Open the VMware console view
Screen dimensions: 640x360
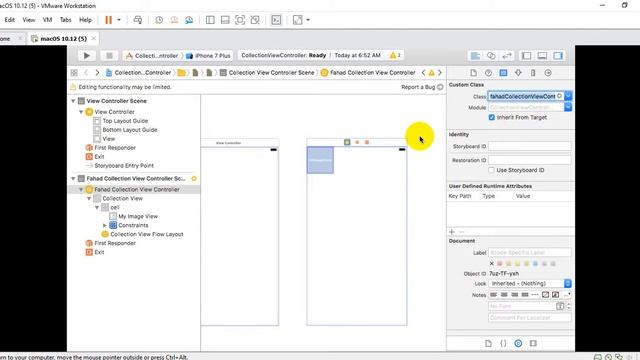[276, 20]
